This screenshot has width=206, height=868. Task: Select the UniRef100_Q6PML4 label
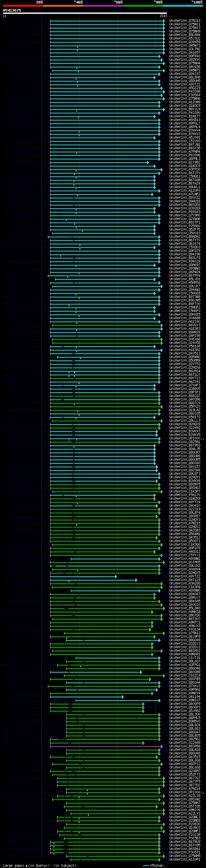pos(185,127)
